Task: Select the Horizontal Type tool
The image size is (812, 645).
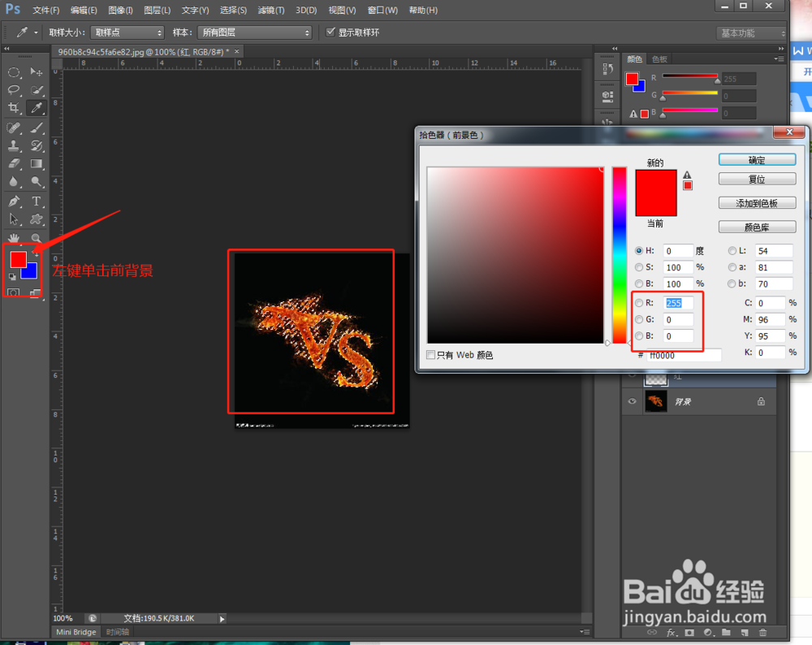Action: coord(37,201)
